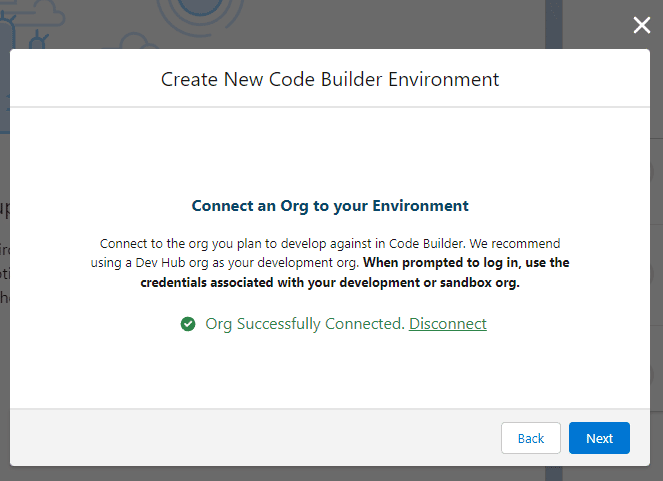Click the 'Connect an Org to your Environment' heading
Image resolution: width=663 pixels, height=481 pixels.
pyautogui.click(x=330, y=206)
